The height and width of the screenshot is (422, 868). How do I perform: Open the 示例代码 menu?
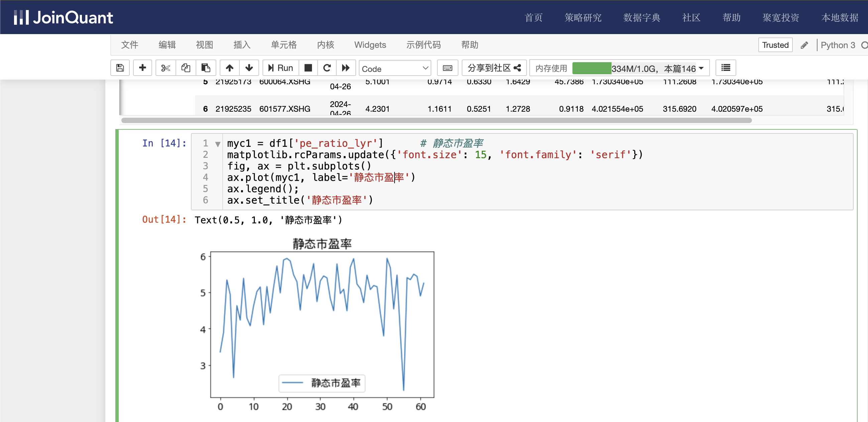(x=423, y=45)
